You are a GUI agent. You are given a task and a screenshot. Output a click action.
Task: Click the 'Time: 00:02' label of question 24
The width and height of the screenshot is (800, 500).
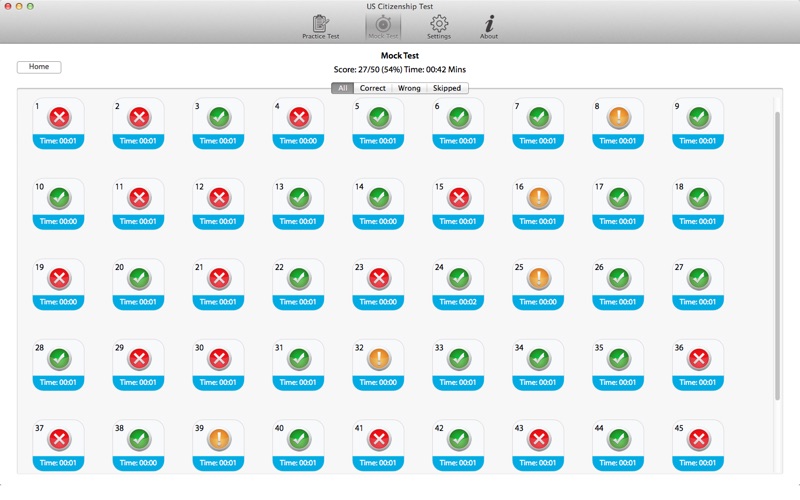[x=458, y=302]
